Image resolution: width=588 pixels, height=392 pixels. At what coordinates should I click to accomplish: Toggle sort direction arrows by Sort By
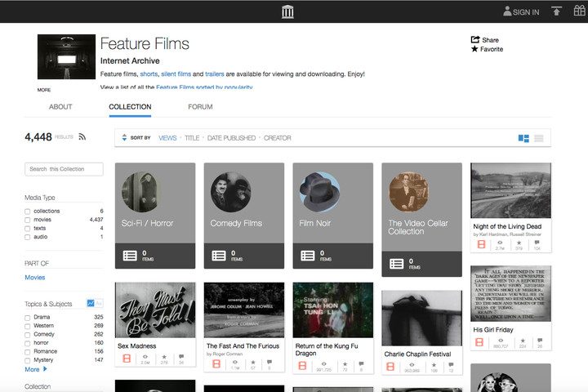124,138
